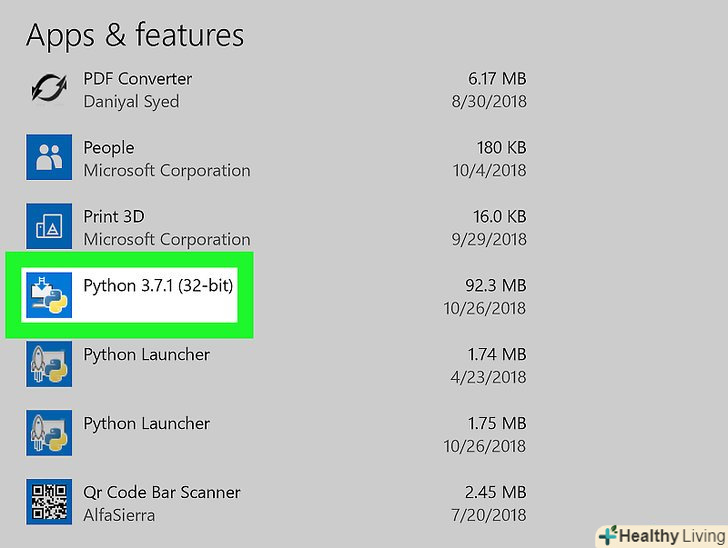The image size is (728, 548).
Task: Click icon of Python Launcher dated 4/23/2018
Action: pyautogui.click(x=49, y=364)
